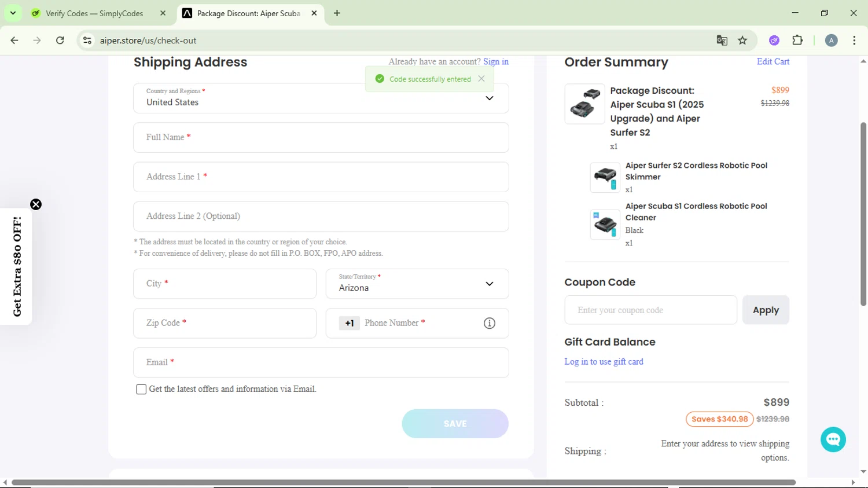Select the Package Discount: Aiper Scuba tab
Viewport: 868px width, 488px height.
click(x=249, y=13)
